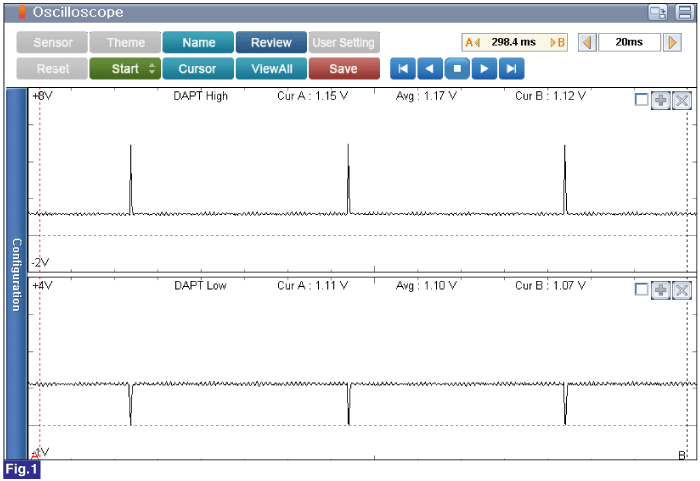700x481 pixels.
Task: Click Cur B : 1.07 V reading
Action: point(550,286)
